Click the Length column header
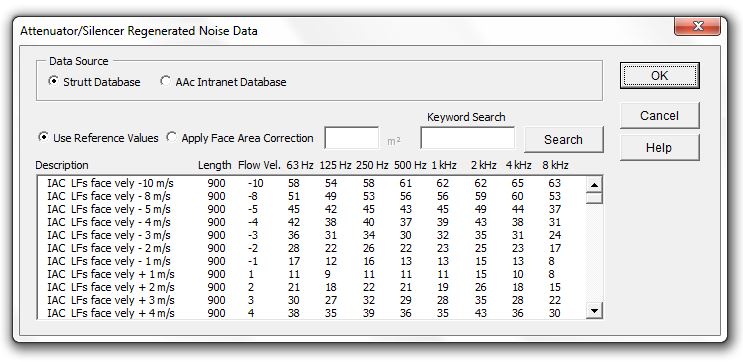 click(215, 165)
